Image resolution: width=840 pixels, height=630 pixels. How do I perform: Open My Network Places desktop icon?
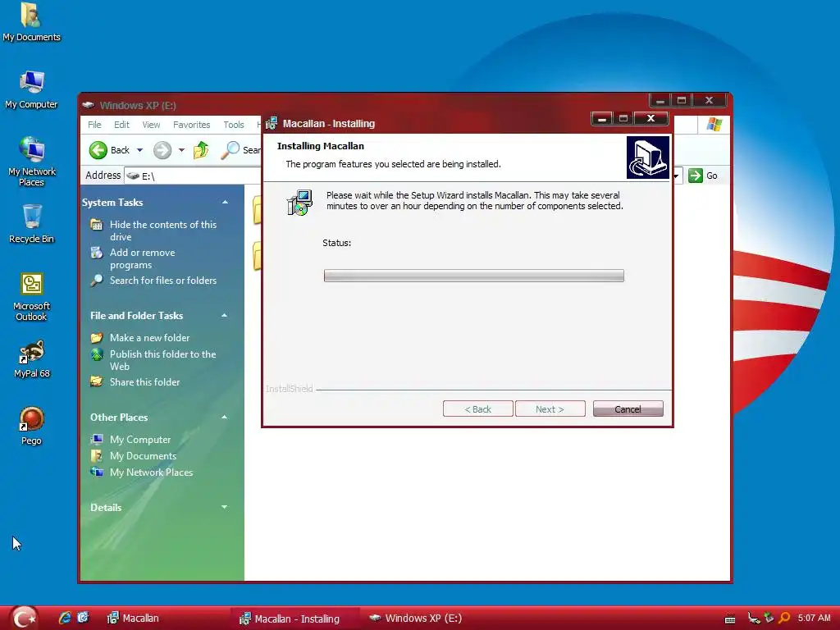pos(32,162)
